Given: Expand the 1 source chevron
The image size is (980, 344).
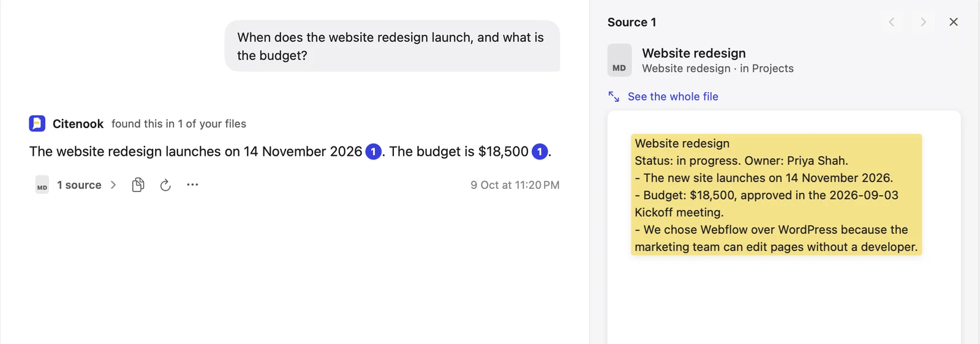Looking at the screenshot, I should pyautogui.click(x=113, y=185).
